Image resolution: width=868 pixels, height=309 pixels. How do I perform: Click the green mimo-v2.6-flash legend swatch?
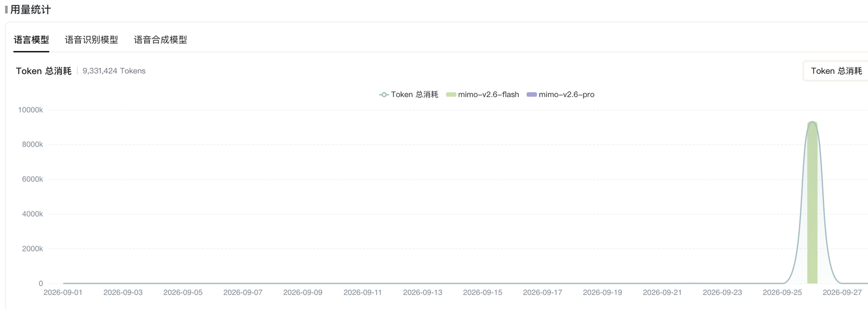(x=451, y=94)
